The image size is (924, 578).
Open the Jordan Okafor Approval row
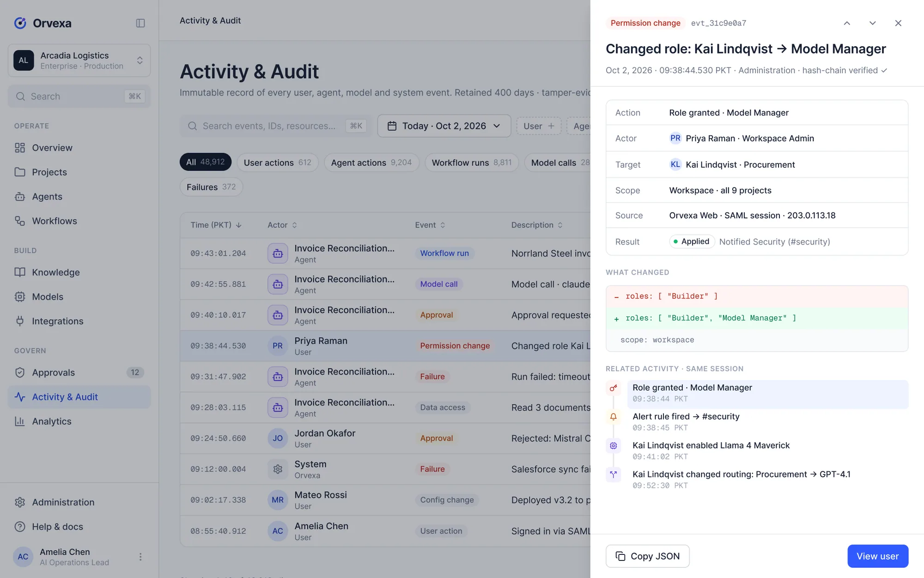pyautogui.click(x=385, y=438)
